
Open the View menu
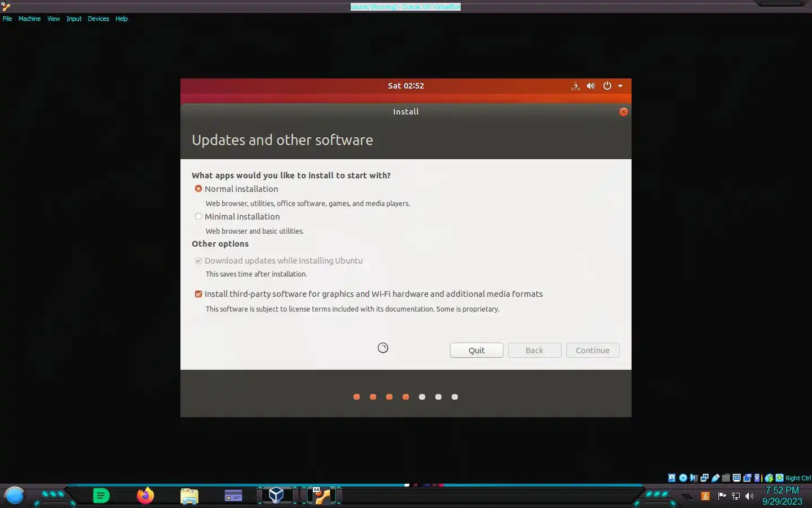[x=54, y=19]
